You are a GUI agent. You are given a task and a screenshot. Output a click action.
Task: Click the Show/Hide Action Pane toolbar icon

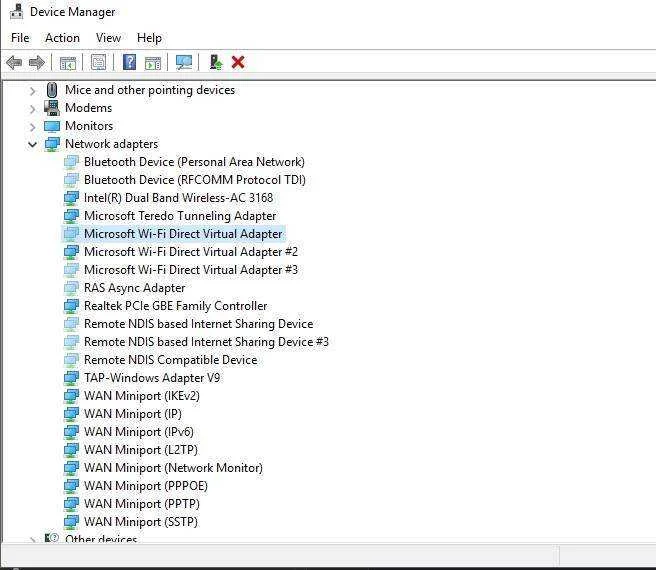point(153,63)
